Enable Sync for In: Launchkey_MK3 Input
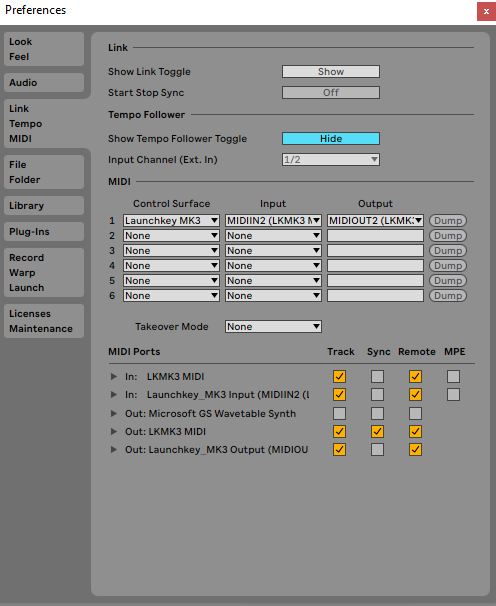Screen dimensions: 496x606 pyautogui.click(x=377, y=395)
